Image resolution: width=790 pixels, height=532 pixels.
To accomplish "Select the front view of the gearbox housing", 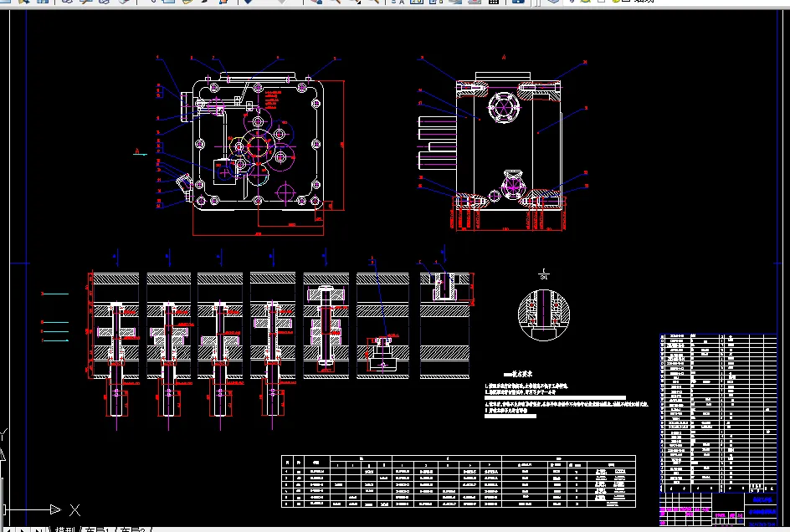I will click(x=258, y=144).
